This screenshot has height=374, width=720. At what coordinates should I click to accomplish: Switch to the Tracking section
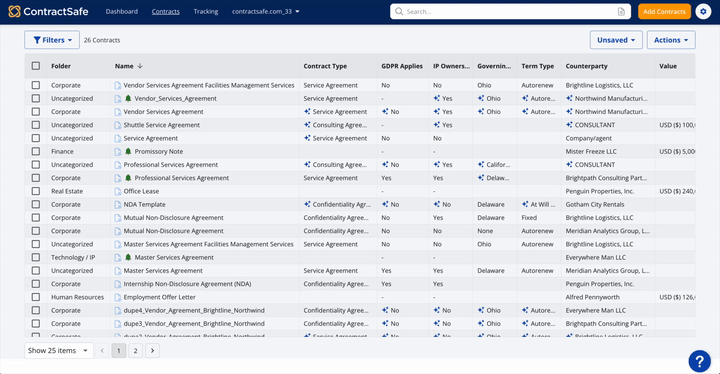(206, 11)
